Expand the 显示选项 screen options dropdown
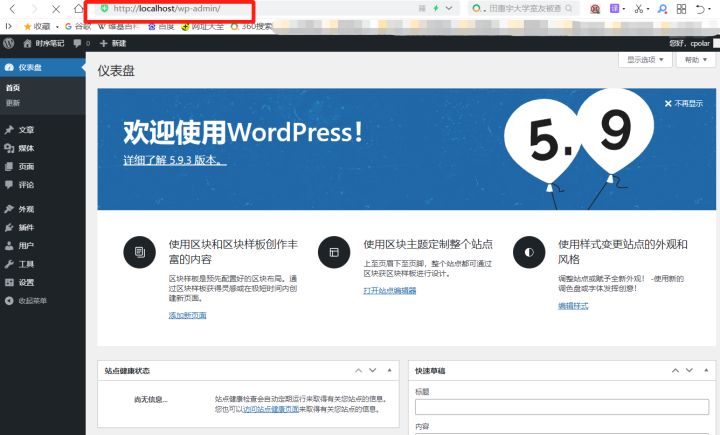Image resolution: width=720 pixels, height=435 pixels. [645, 60]
